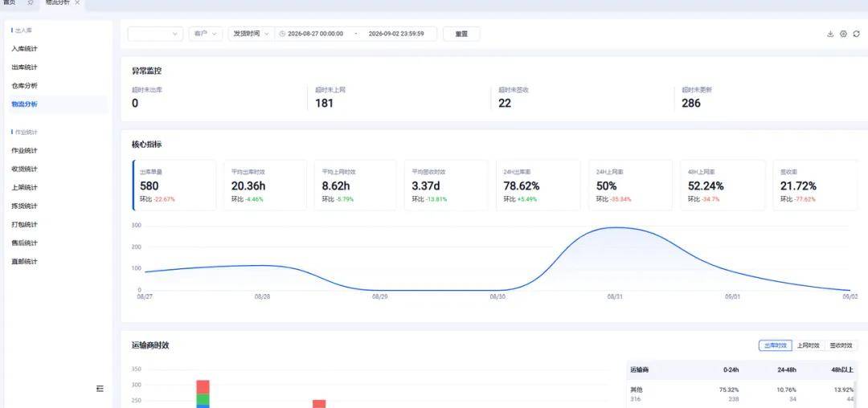Select the 出库单量 580 metric card
Viewport: 868px width, 408px height.
[x=174, y=186]
